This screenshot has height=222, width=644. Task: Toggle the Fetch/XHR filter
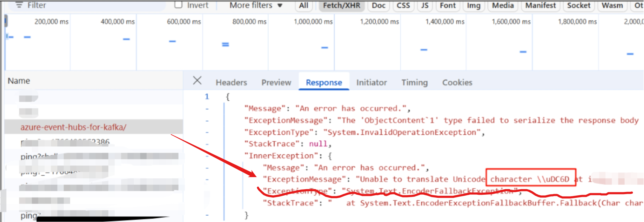pyautogui.click(x=341, y=5)
